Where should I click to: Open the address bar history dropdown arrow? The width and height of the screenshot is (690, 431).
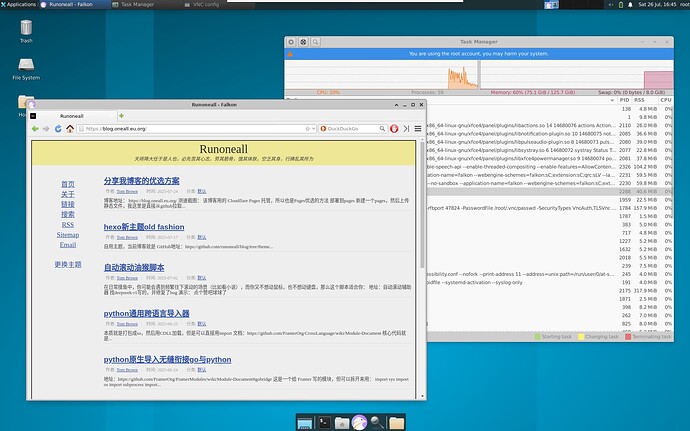(313, 129)
